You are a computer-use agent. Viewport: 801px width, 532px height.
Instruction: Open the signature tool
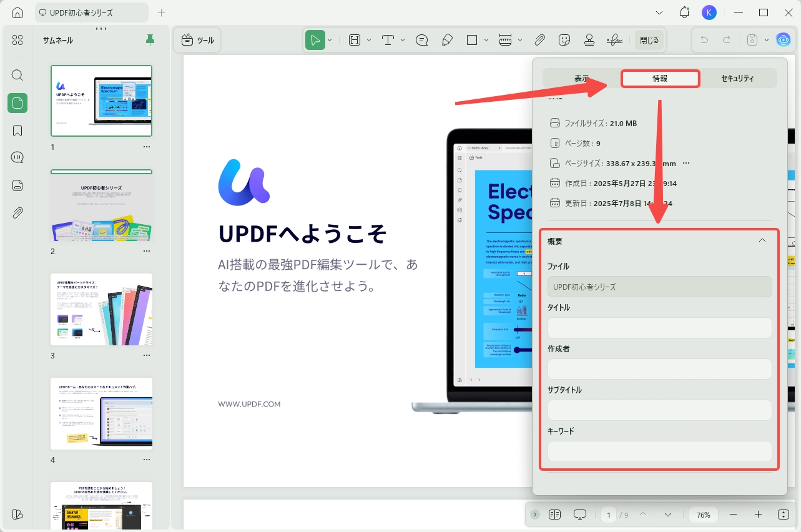(614, 40)
